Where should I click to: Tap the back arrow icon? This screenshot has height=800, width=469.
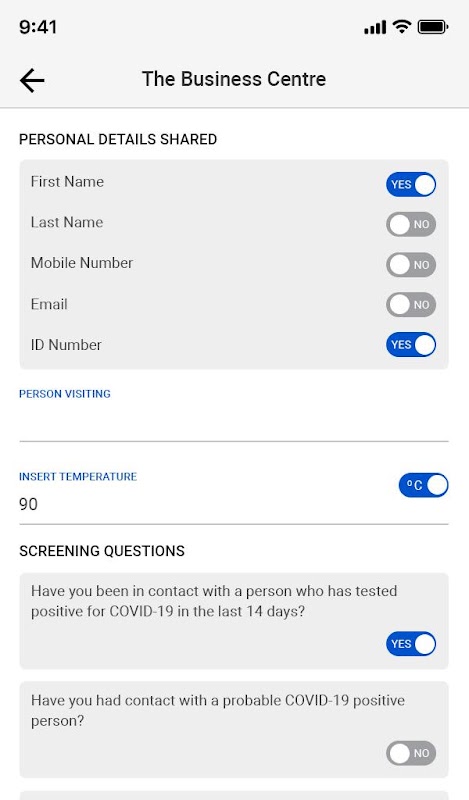click(32, 81)
